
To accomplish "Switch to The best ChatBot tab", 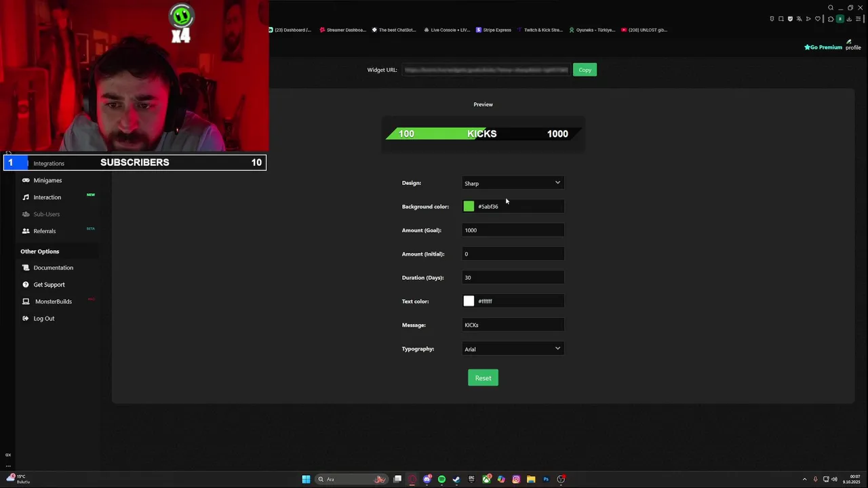I will 394,30.
